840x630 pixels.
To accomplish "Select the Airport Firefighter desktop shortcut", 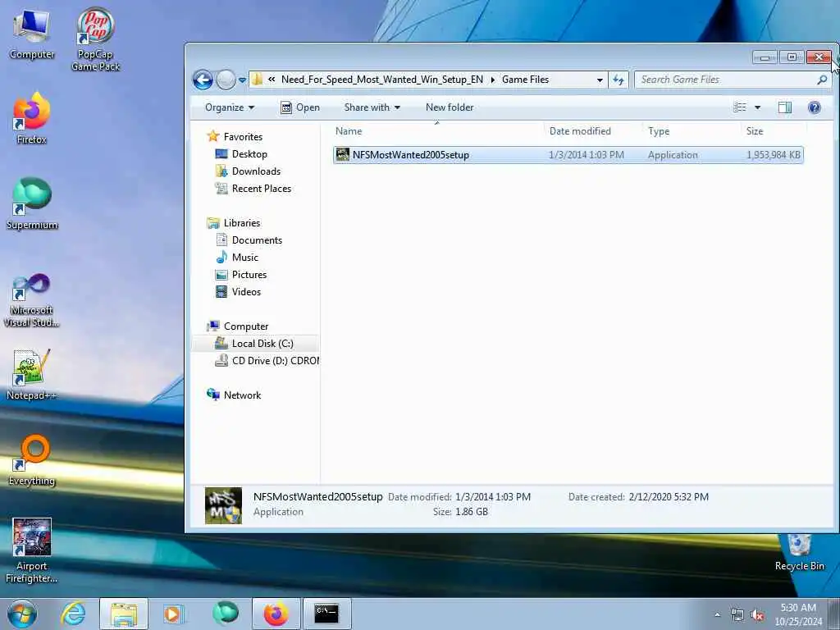I will [32, 550].
